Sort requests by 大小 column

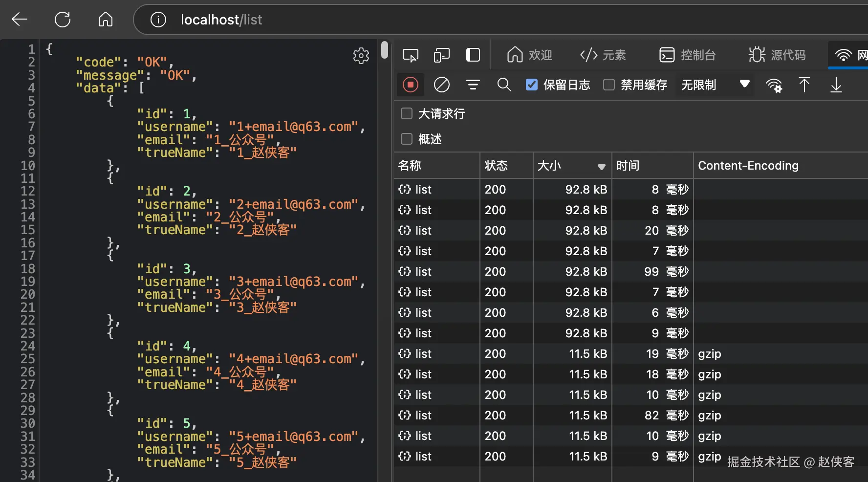click(x=572, y=166)
